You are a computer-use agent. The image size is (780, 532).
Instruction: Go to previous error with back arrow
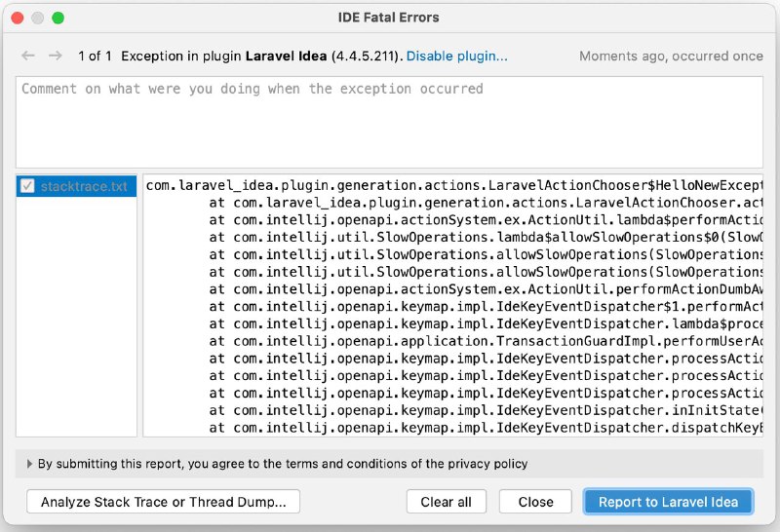pos(28,56)
